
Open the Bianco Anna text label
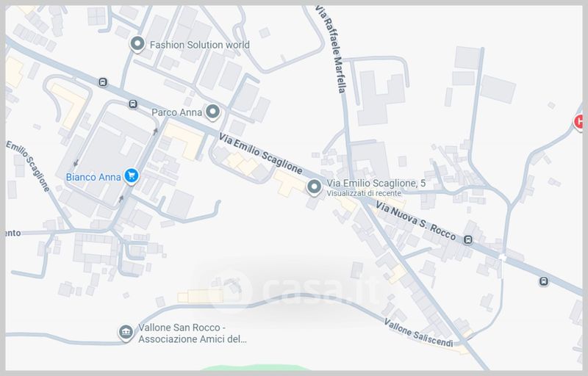tap(93, 177)
